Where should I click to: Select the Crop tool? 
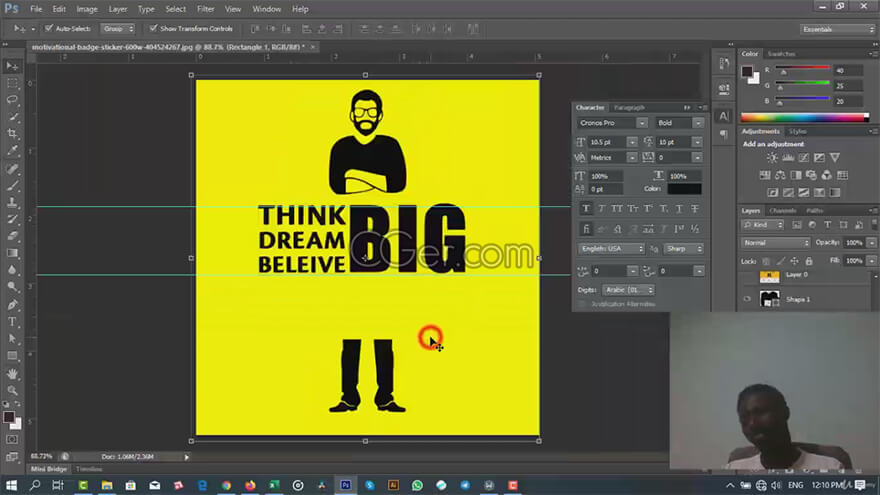click(x=12, y=134)
